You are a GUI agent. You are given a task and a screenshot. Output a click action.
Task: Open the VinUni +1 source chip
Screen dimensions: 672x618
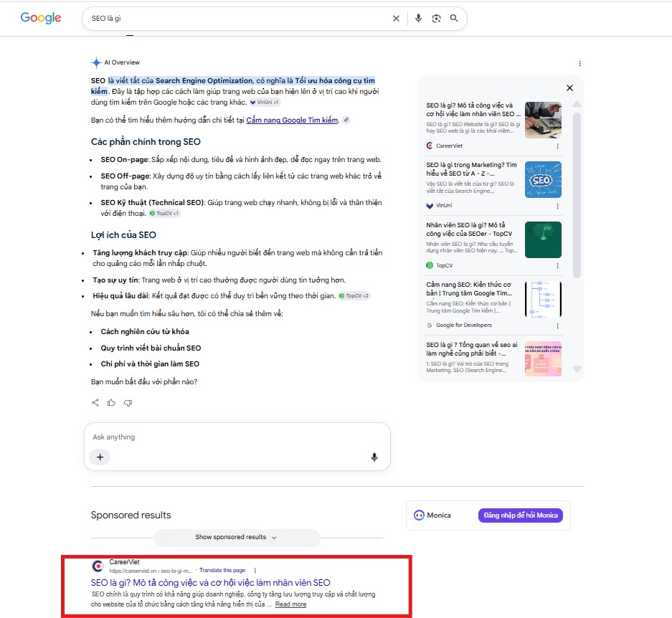(x=265, y=102)
